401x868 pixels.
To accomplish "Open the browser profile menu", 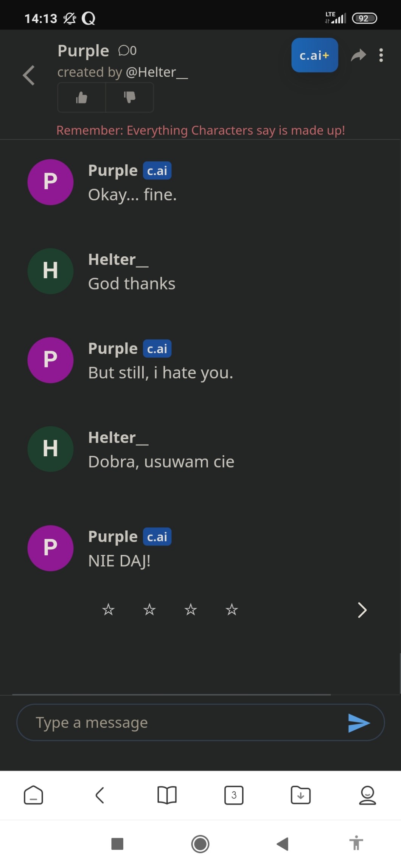I will [367, 795].
